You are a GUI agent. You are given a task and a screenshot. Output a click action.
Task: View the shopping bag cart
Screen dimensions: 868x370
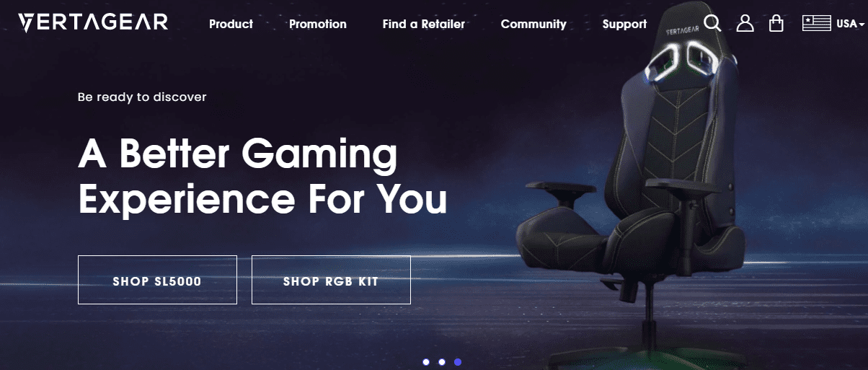click(776, 23)
